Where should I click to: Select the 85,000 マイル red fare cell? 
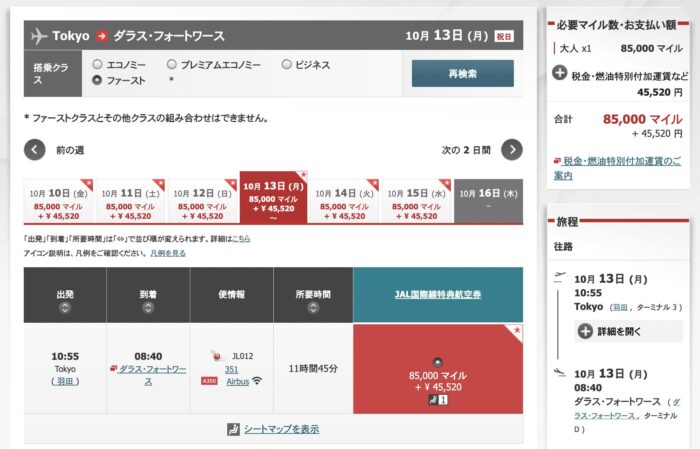[x=437, y=380]
